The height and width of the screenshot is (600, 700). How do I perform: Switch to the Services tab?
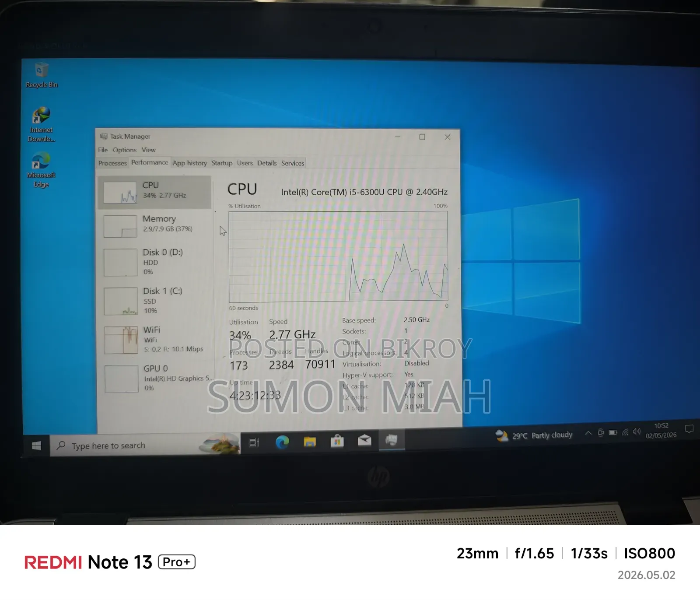point(293,163)
